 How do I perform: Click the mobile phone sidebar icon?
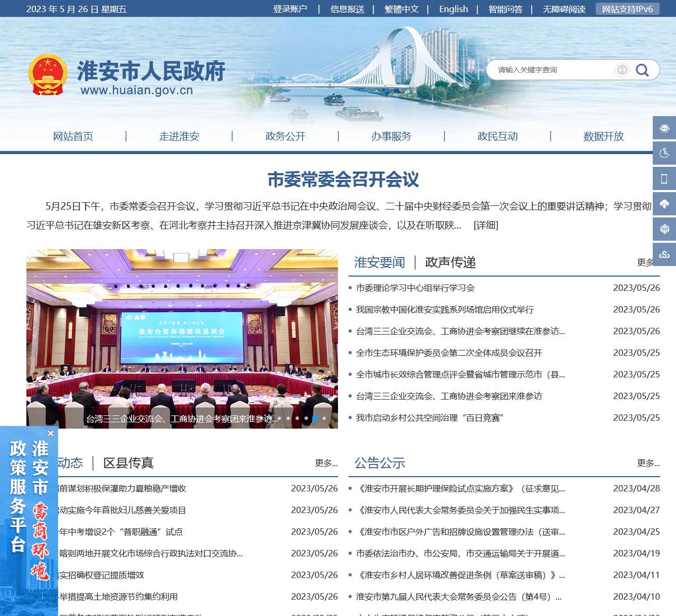664,179
